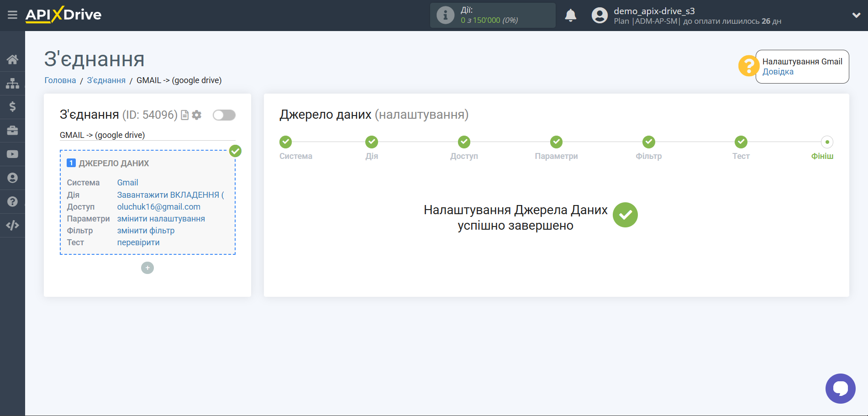Open the hamburger menu
Screen dimensions: 868x416
pyautogui.click(x=12, y=15)
